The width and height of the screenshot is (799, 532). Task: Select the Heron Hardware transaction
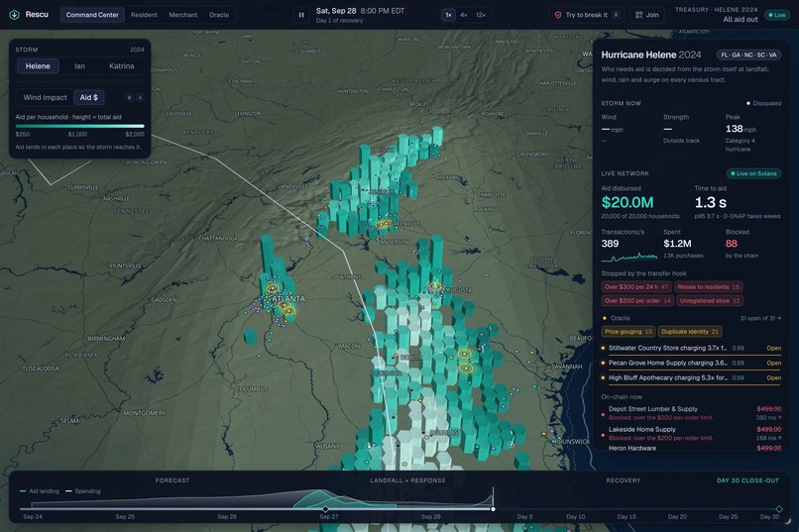pos(691,448)
